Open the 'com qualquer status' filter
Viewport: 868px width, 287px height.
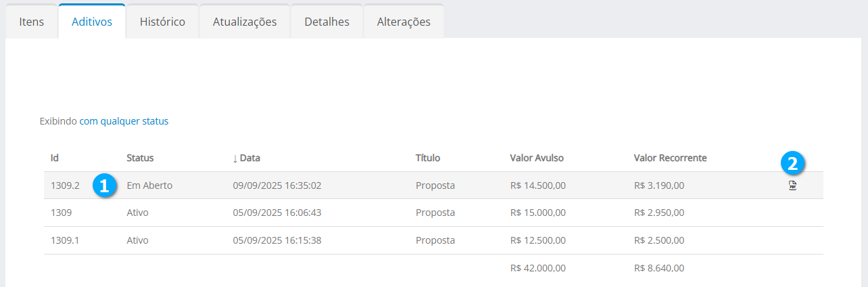(124, 121)
